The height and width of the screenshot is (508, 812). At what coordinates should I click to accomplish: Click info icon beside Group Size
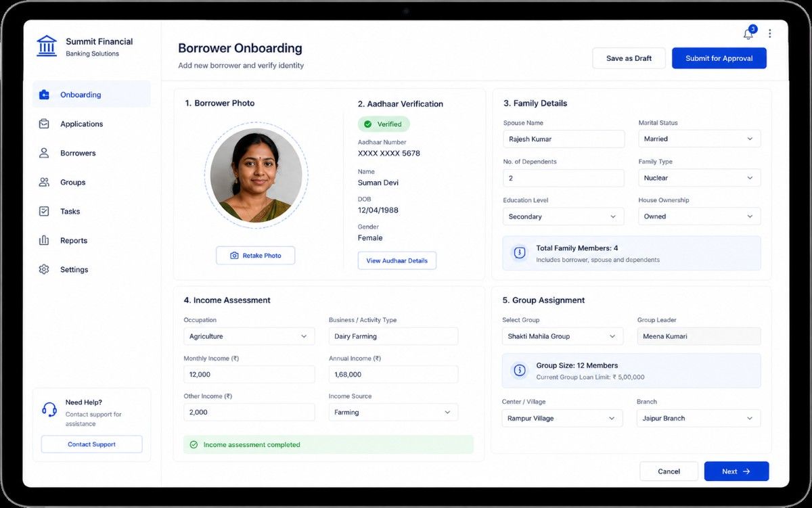click(520, 370)
